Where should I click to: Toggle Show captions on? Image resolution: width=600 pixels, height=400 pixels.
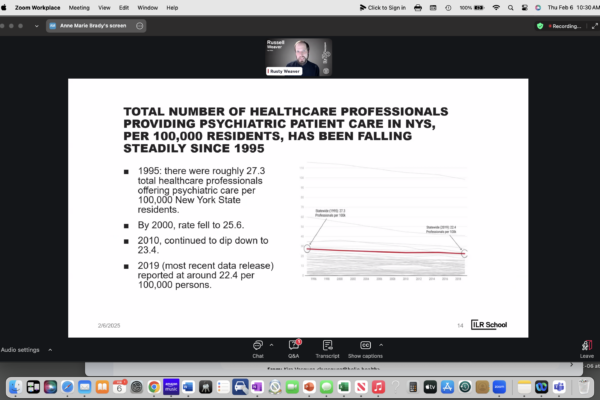365,346
